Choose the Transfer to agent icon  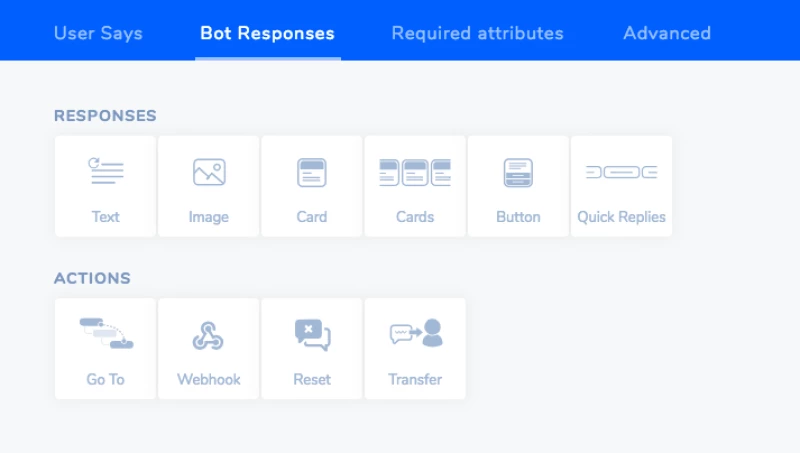pyautogui.click(x=415, y=334)
